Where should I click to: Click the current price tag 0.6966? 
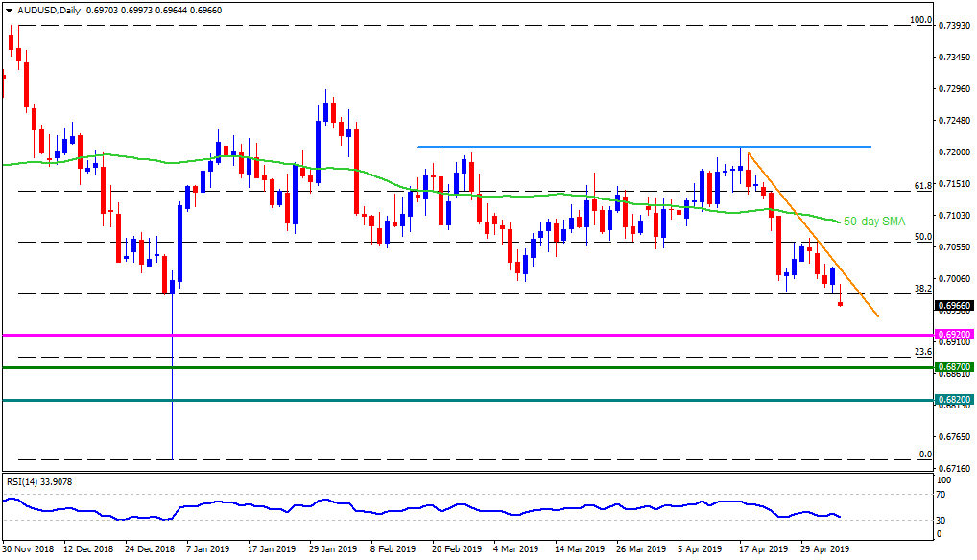point(954,307)
